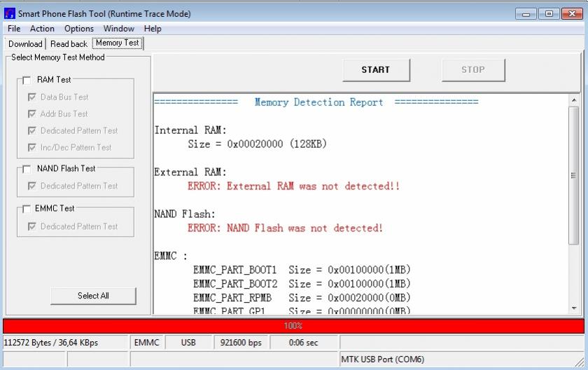Maximize the Flash Tool window
The height and width of the screenshot is (370, 588).
click(x=549, y=14)
